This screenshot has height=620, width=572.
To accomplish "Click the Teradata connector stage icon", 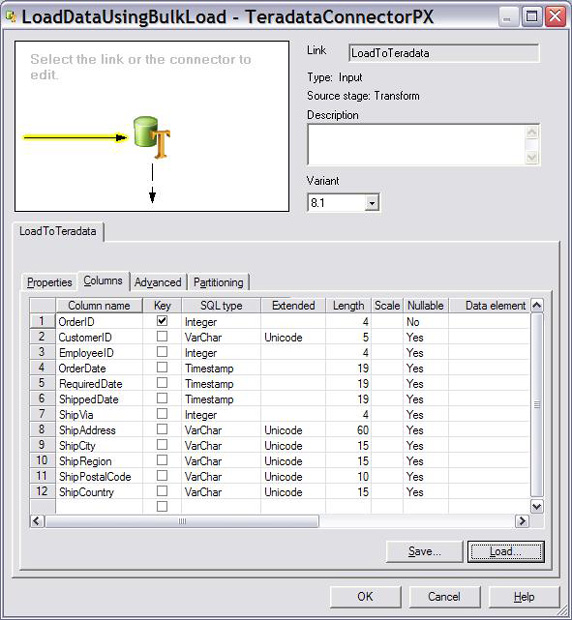I will (151, 137).
